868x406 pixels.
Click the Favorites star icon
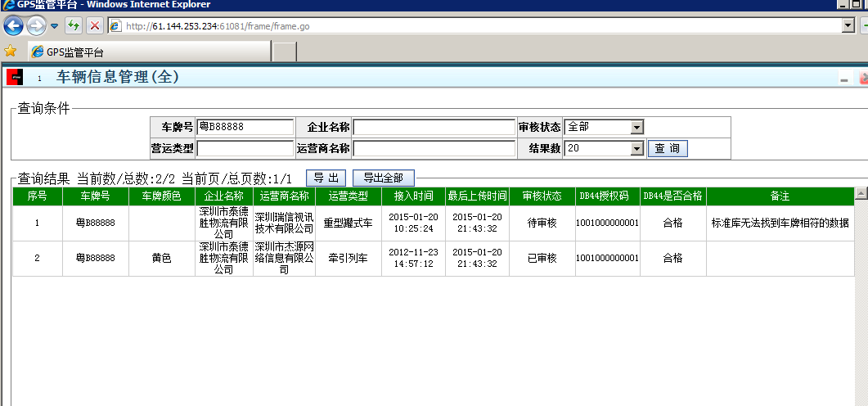tap(10, 52)
